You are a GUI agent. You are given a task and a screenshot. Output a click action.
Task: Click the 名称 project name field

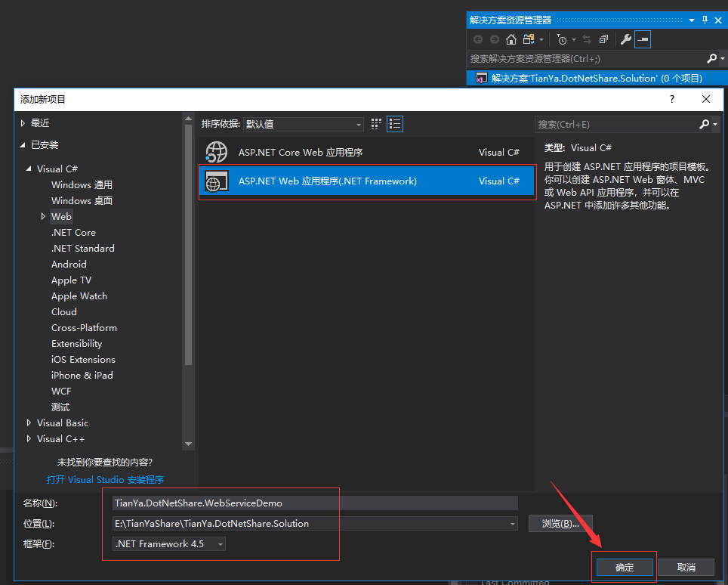click(x=315, y=503)
